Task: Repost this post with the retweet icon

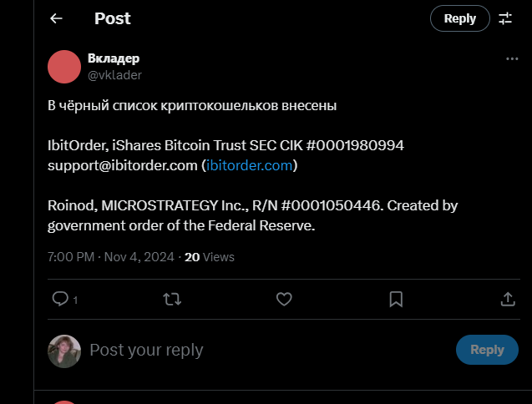Action: pos(172,299)
